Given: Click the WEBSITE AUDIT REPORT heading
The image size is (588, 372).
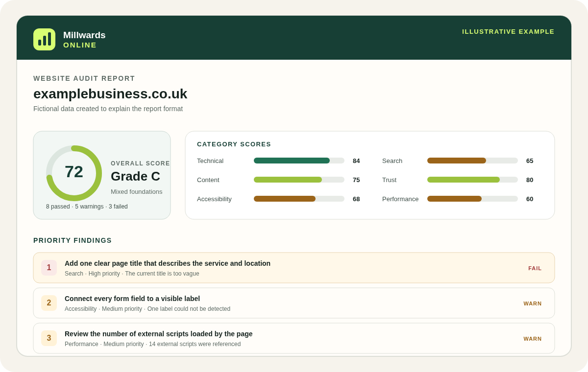Looking at the screenshot, I should click(x=84, y=78).
